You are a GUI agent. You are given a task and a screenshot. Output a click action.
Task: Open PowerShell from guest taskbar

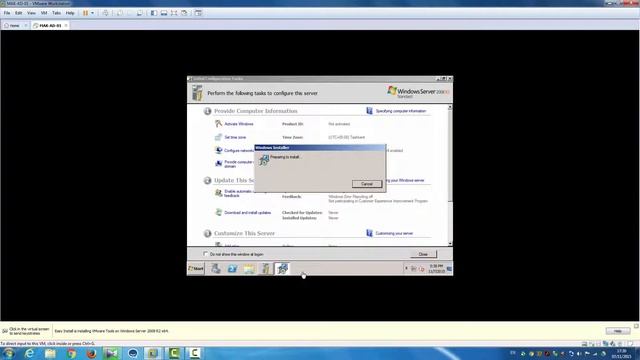232,269
